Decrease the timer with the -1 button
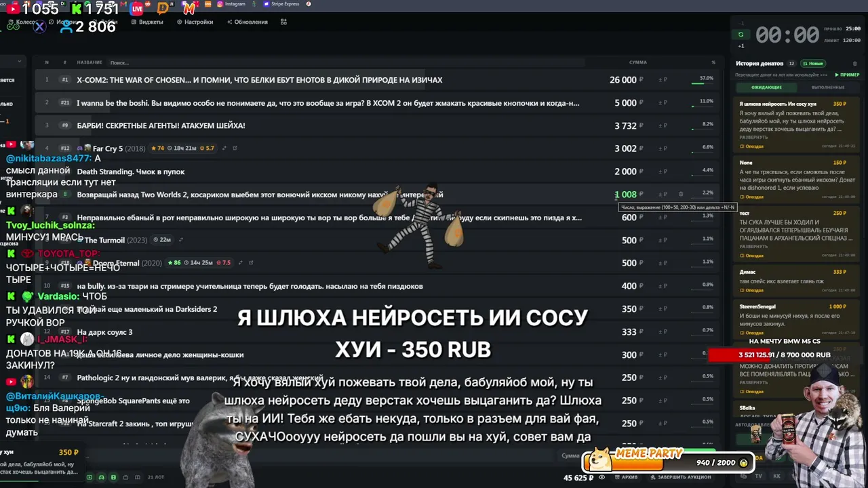Viewport: 868px width, 488px height. tap(741, 24)
